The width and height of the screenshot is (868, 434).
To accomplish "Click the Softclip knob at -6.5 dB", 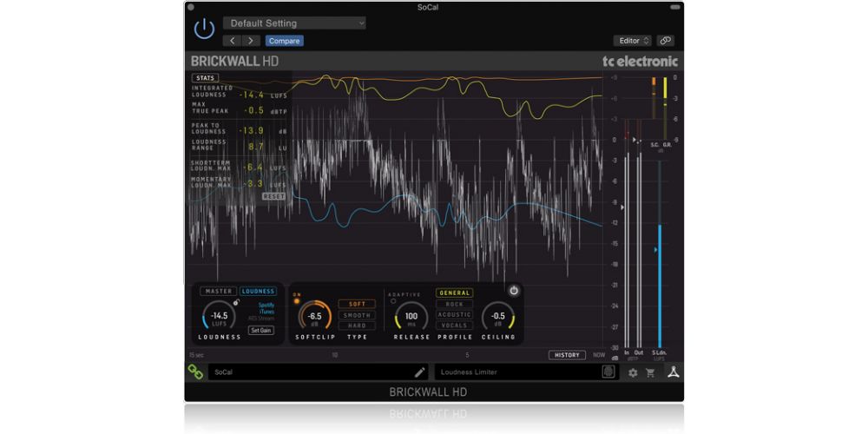I will click(315, 317).
